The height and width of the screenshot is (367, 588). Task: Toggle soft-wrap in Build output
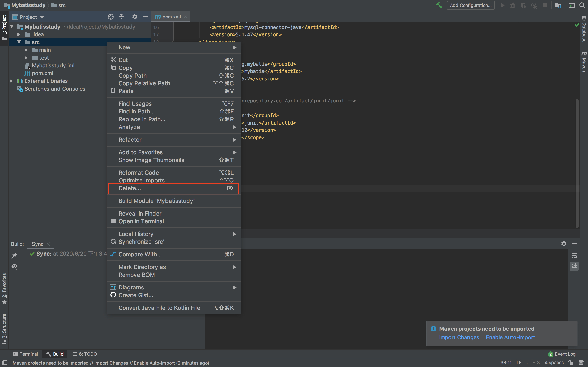(574, 256)
